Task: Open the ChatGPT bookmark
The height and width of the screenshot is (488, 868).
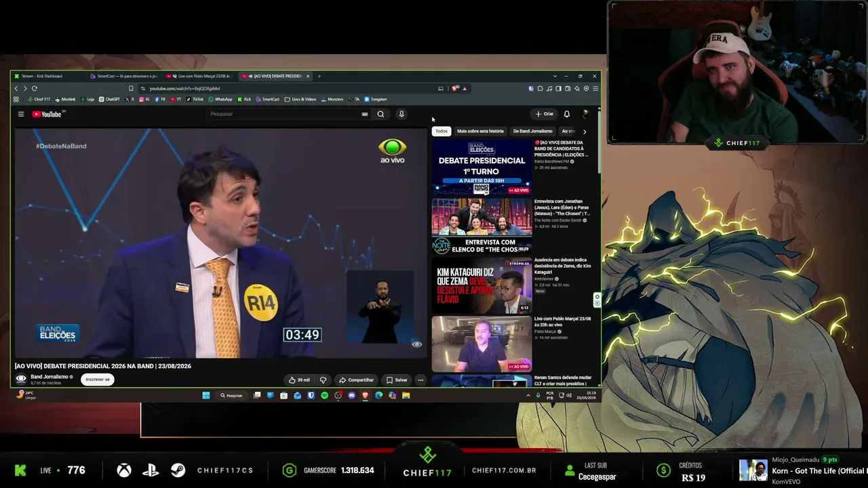Action: point(110,99)
